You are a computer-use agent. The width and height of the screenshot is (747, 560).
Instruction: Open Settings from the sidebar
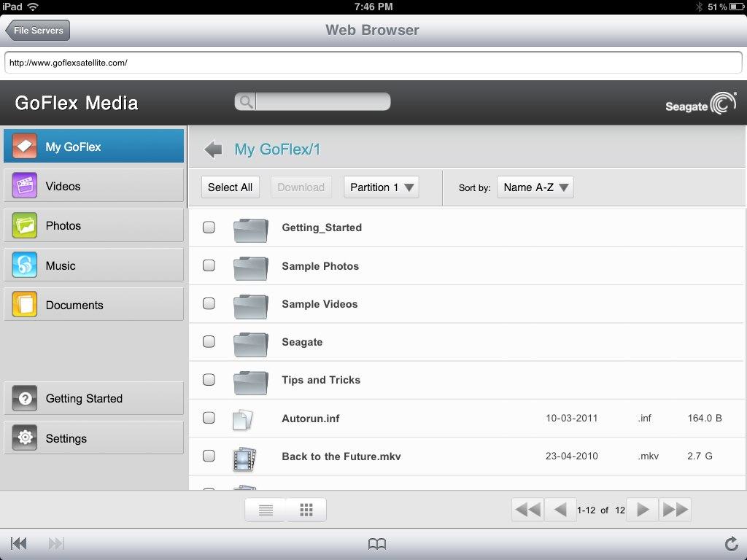coord(93,438)
